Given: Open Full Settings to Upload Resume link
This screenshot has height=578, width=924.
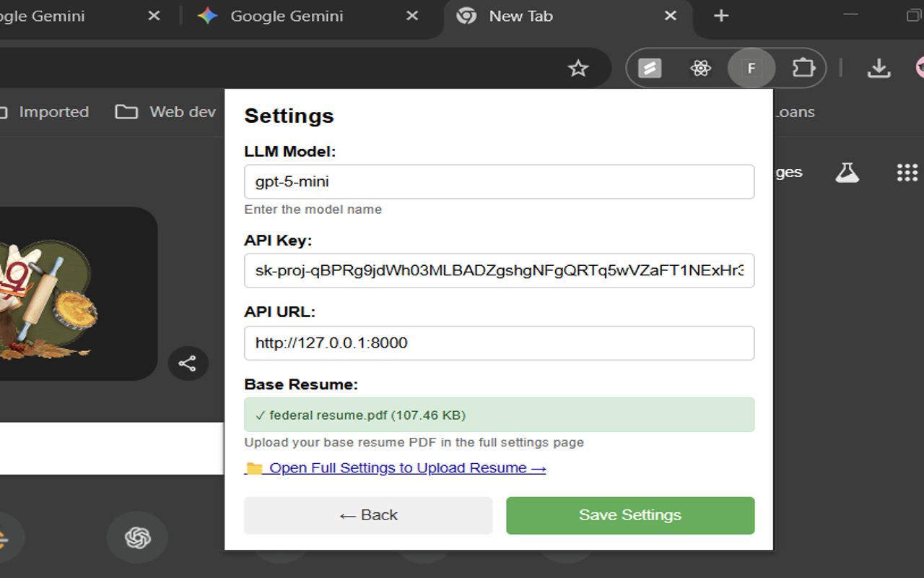Looking at the screenshot, I should (396, 468).
